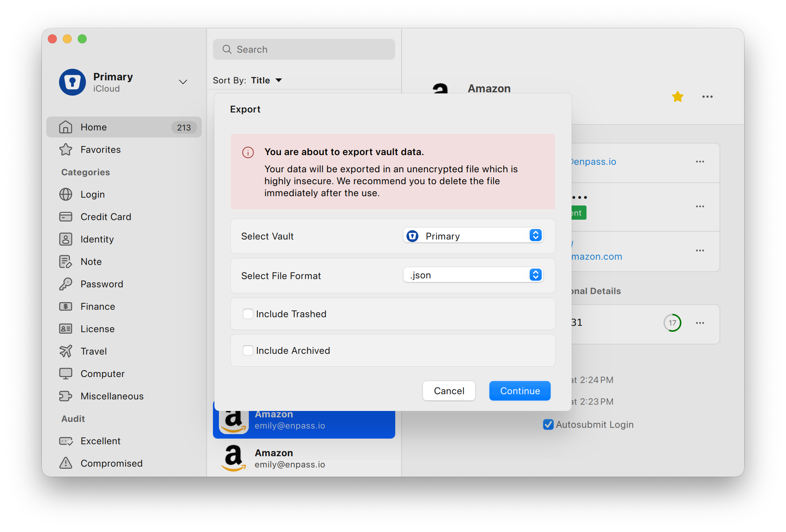Select the License category icon
The image size is (786, 532).
point(66,329)
